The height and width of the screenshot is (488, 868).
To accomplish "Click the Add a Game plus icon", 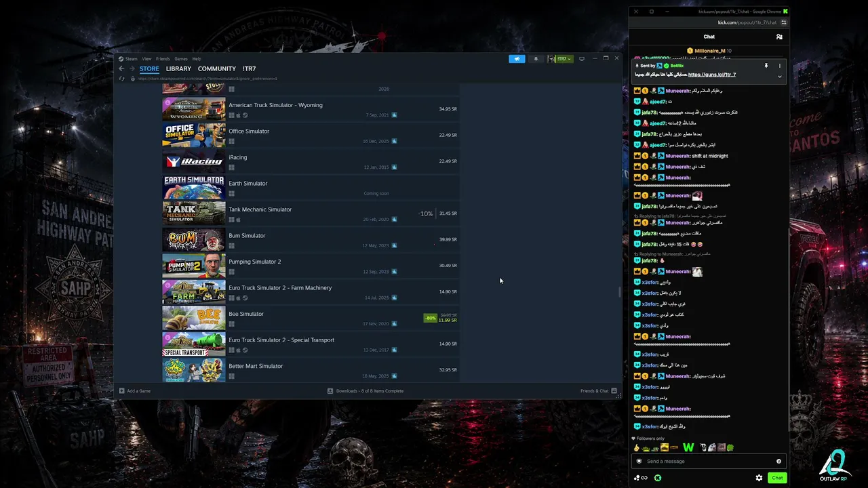I will pos(121,391).
